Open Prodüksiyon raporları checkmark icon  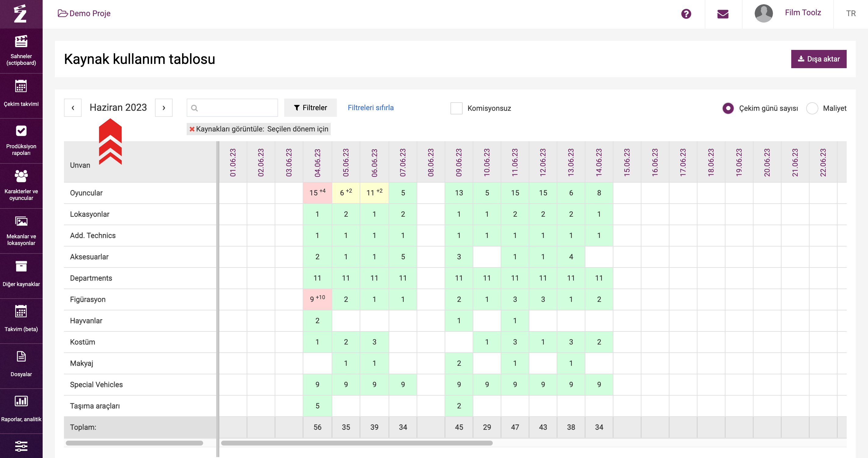pyautogui.click(x=21, y=131)
